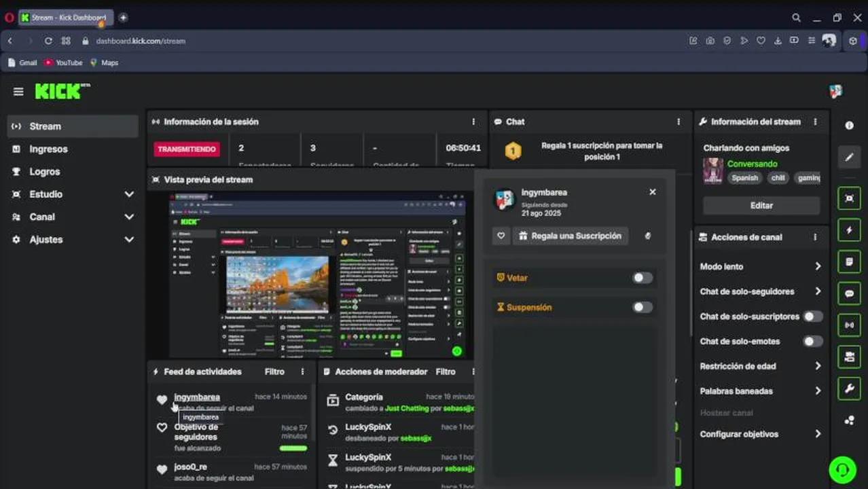Open Información de la sesión options menu

pyautogui.click(x=473, y=122)
